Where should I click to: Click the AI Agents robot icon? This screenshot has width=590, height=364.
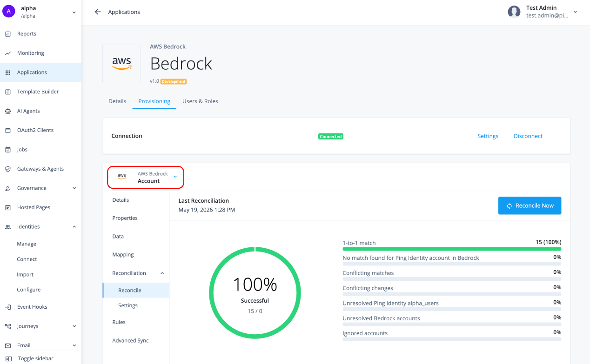point(8,111)
